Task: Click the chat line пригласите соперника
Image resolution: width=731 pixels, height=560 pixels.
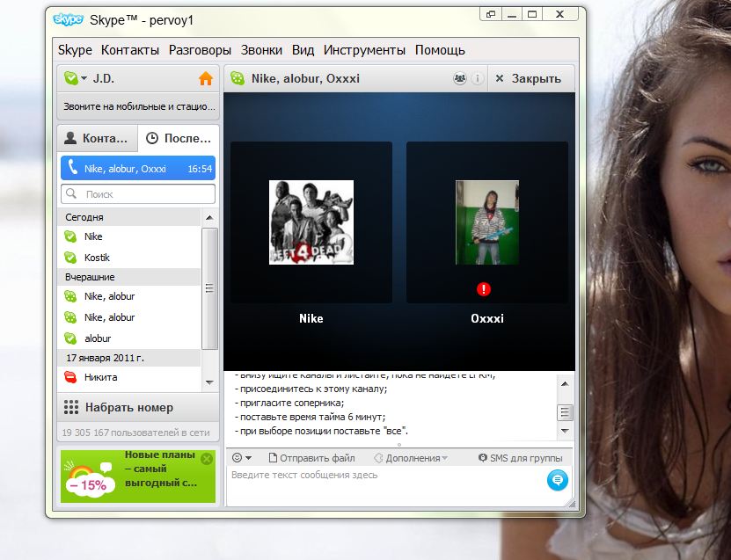Action: coord(289,403)
